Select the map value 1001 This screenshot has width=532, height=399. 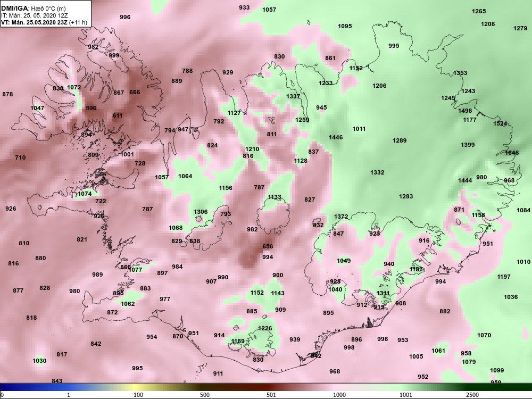click(x=127, y=154)
